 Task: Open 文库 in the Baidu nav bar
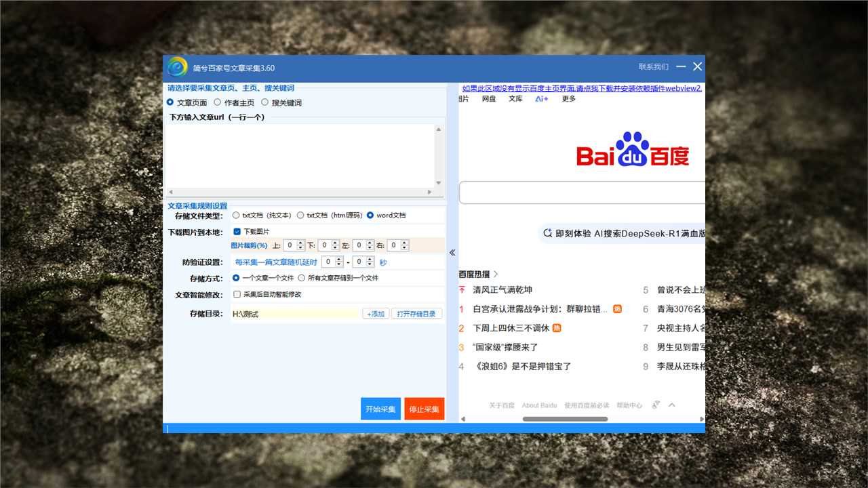pos(515,99)
